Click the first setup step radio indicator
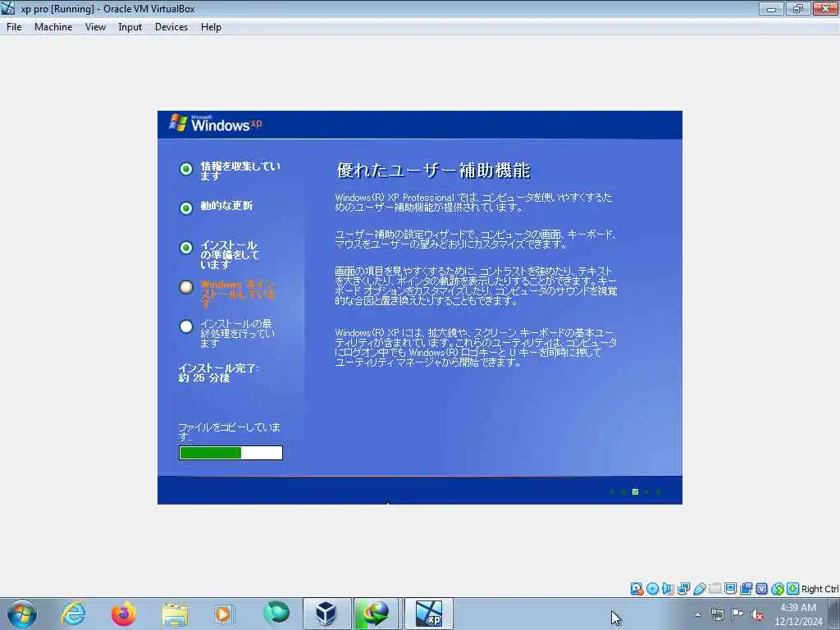 pyautogui.click(x=186, y=169)
